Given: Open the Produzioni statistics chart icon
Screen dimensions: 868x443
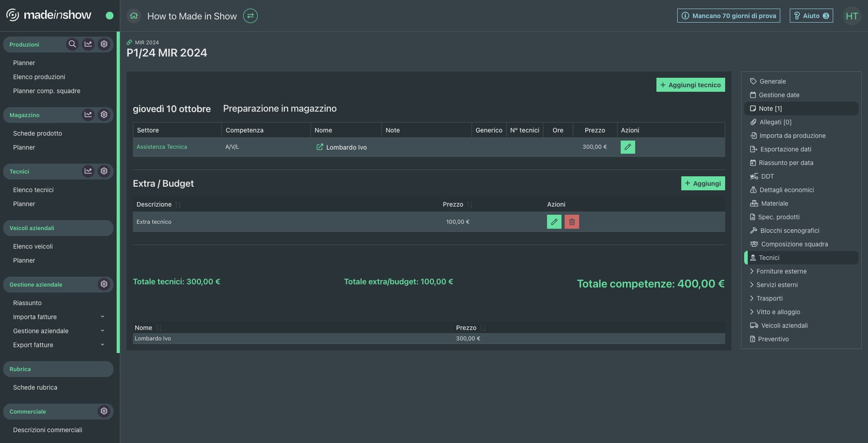Looking at the screenshot, I should tap(88, 44).
